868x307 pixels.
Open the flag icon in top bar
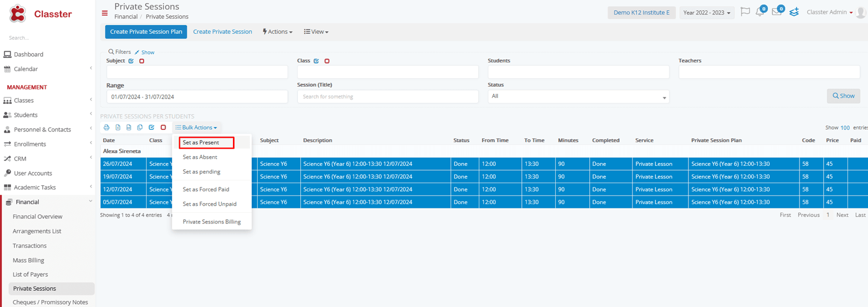pyautogui.click(x=745, y=12)
